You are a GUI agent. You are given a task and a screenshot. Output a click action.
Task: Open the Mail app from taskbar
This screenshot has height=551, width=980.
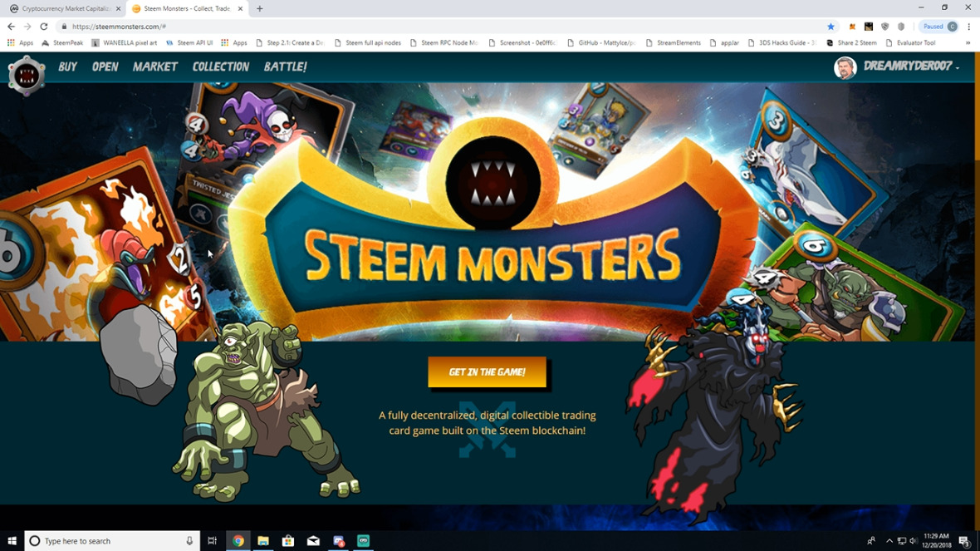point(313,541)
